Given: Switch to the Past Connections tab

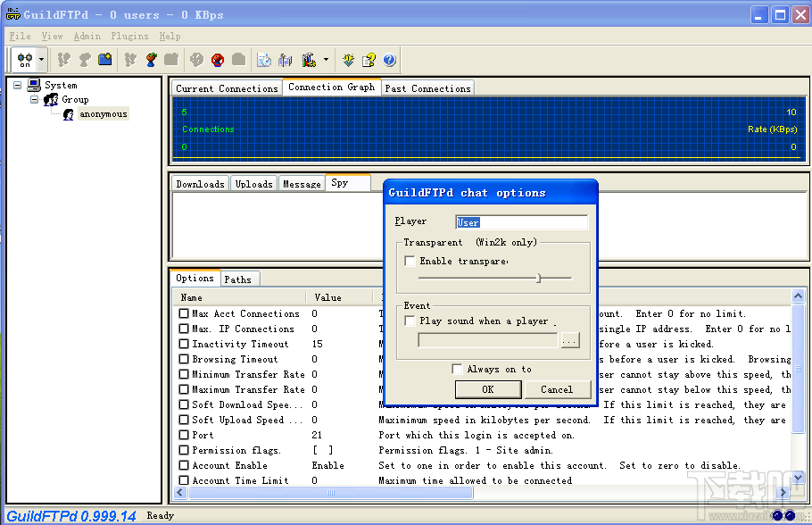Looking at the screenshot, I should pyautogui.click(x=427, y=88).
